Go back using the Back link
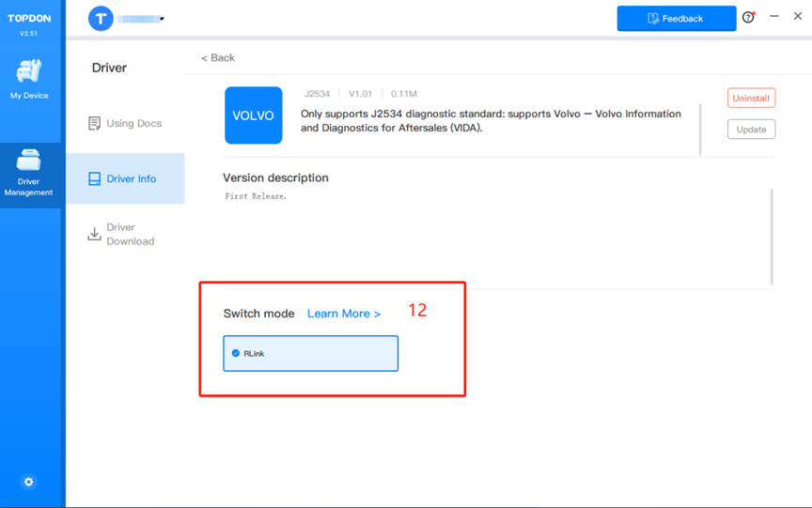The height and width of the screenshot is (508, 812). (218, 58)
